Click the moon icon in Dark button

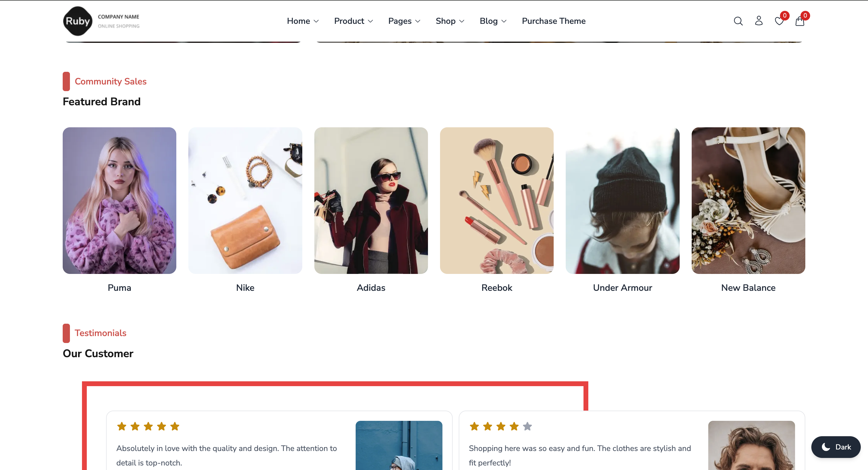(826, 447)
